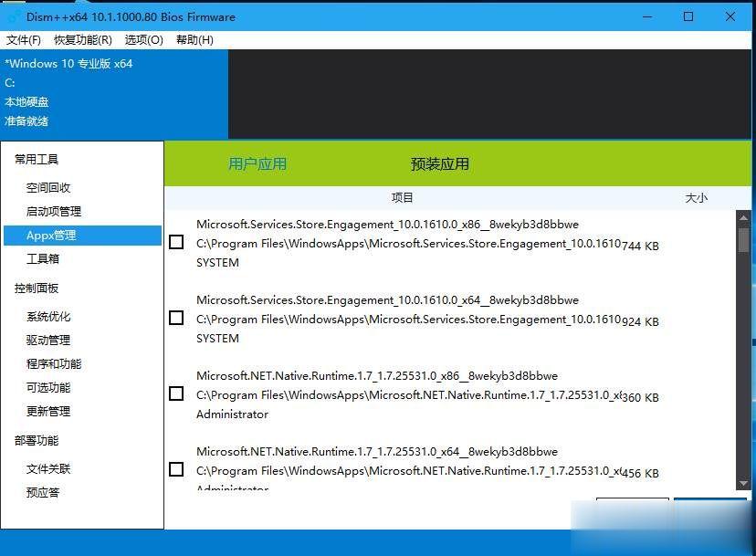Viewport: 756px width, 556px height.
Task: Click Microsoft.NET.Native.Runtime.1.7 x64 package name
Action: click(x=377, y=451)
